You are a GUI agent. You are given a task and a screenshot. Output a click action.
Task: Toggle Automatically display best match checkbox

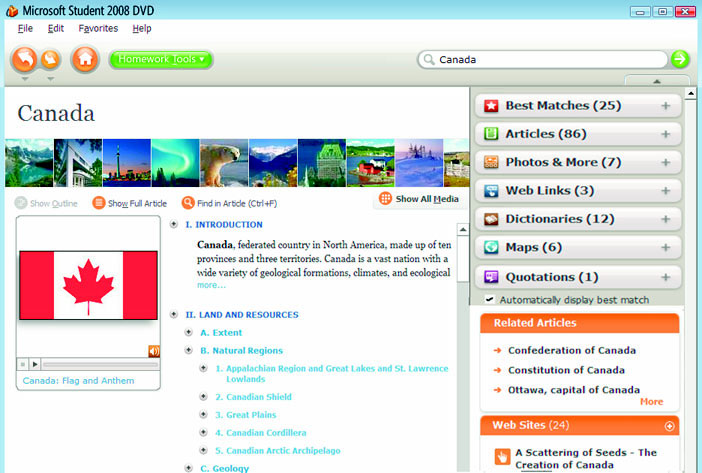pos(490,299)
